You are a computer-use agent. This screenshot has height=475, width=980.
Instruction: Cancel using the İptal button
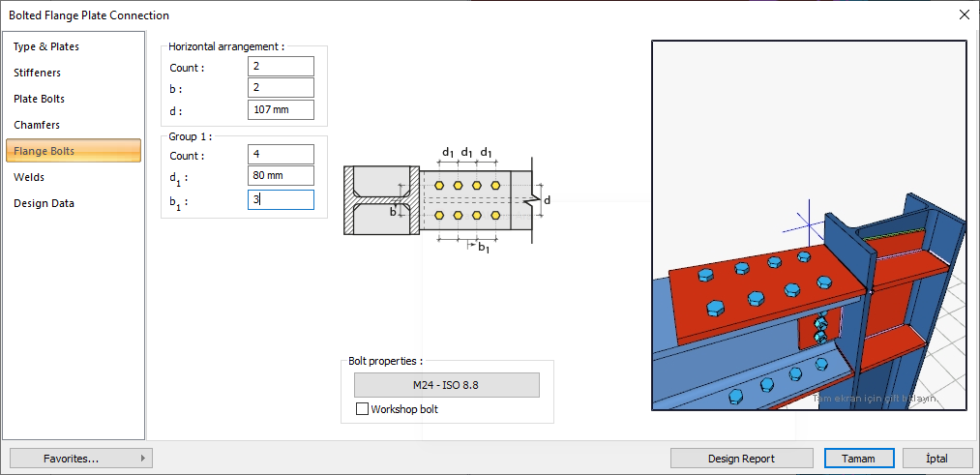(x=937, y=459)
